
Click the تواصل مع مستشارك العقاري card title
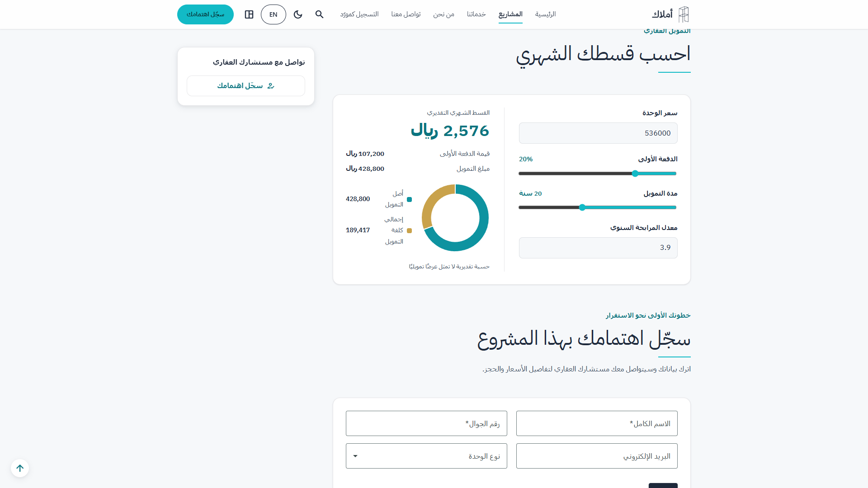coord(259,62)
